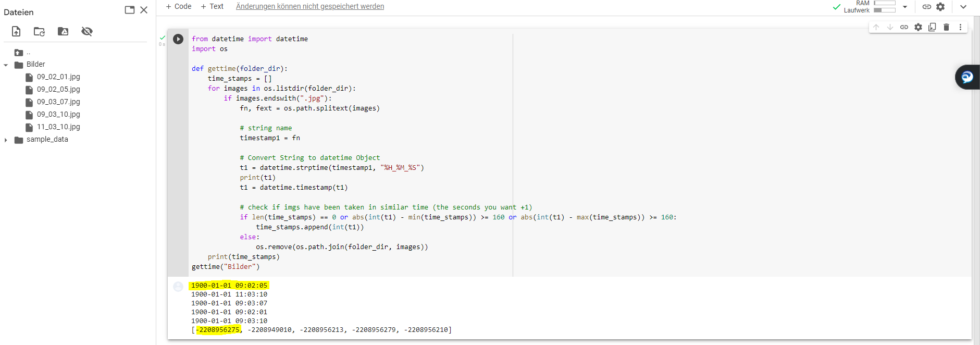
Task: Open the RAM and Laufwerk resource dropdown
Action: 905,7
